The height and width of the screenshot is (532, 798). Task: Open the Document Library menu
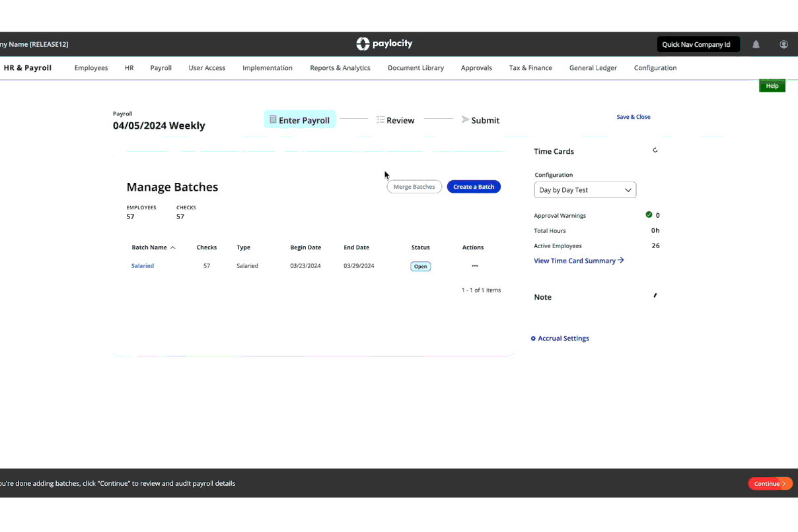click(x=416, y=68)
